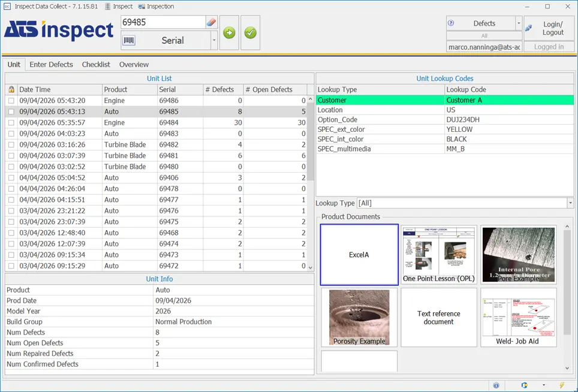Open the Text reference document thumbnail

click(439, 317)
